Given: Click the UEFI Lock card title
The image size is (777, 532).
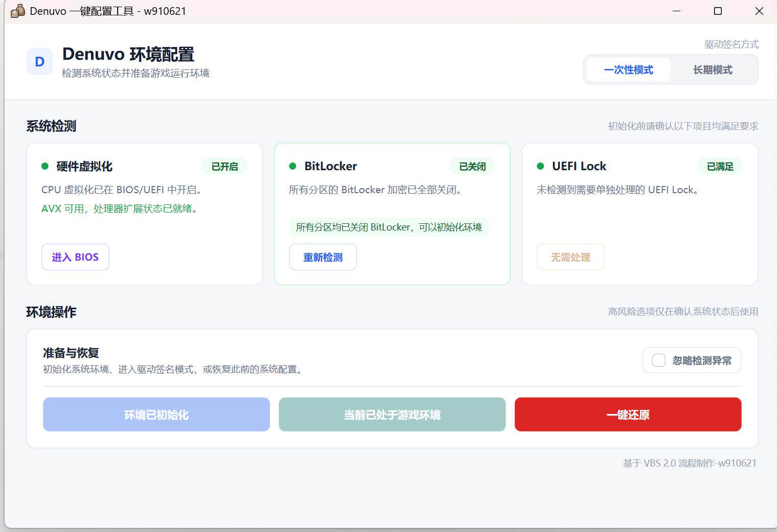Looking at the screenshot, I should (x=579, y=166).
